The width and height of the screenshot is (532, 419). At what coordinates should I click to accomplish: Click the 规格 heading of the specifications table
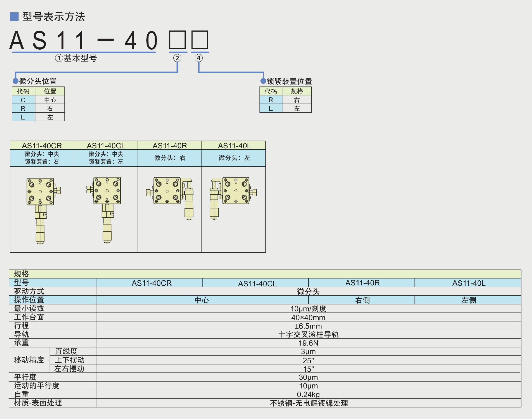click(21, 274)
